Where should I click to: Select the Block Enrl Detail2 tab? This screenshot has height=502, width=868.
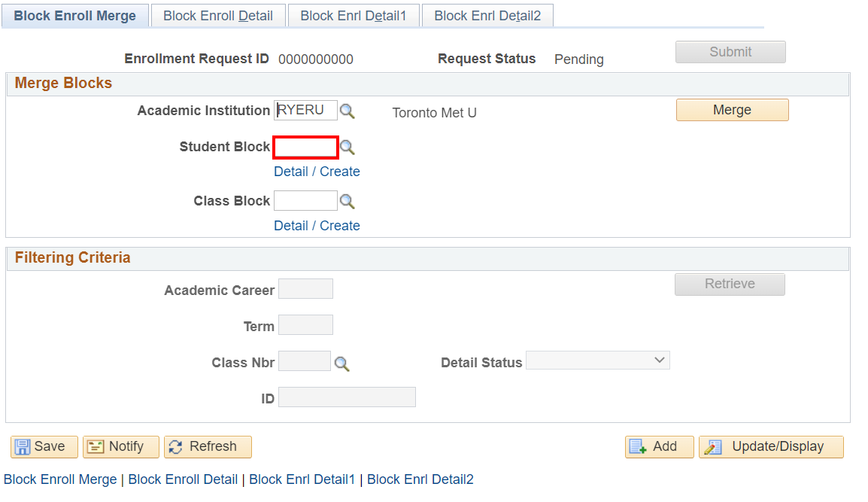coord(487,16)
